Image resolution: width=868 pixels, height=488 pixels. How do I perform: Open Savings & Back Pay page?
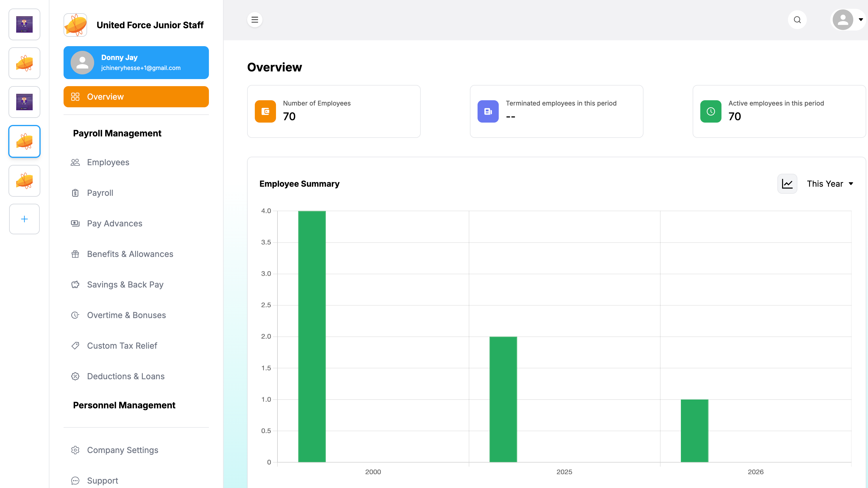(x=136, y=285)
